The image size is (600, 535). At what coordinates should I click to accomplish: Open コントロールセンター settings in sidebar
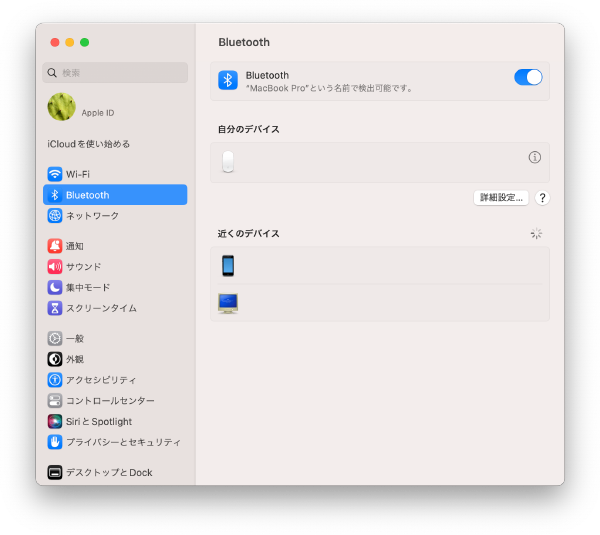pyautogui.click(x=115, y=400)
